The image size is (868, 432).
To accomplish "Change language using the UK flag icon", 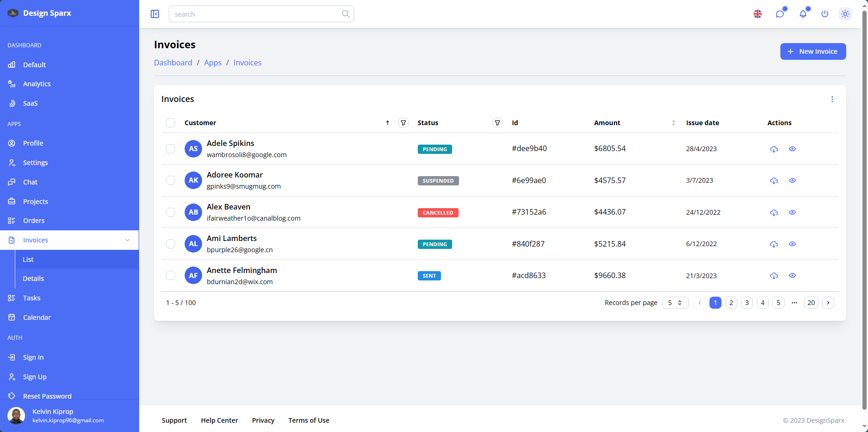I will [757, 14].
